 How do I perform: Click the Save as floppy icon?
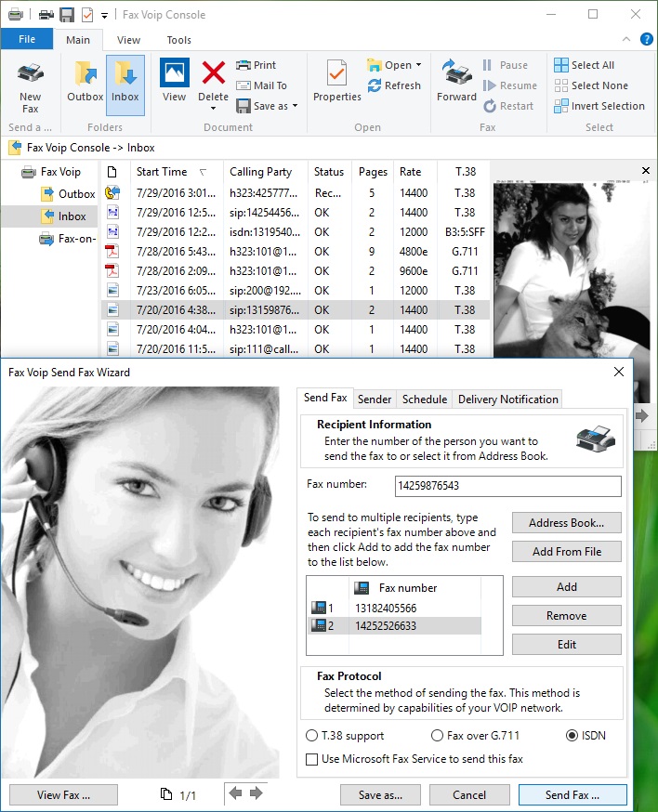243,106
